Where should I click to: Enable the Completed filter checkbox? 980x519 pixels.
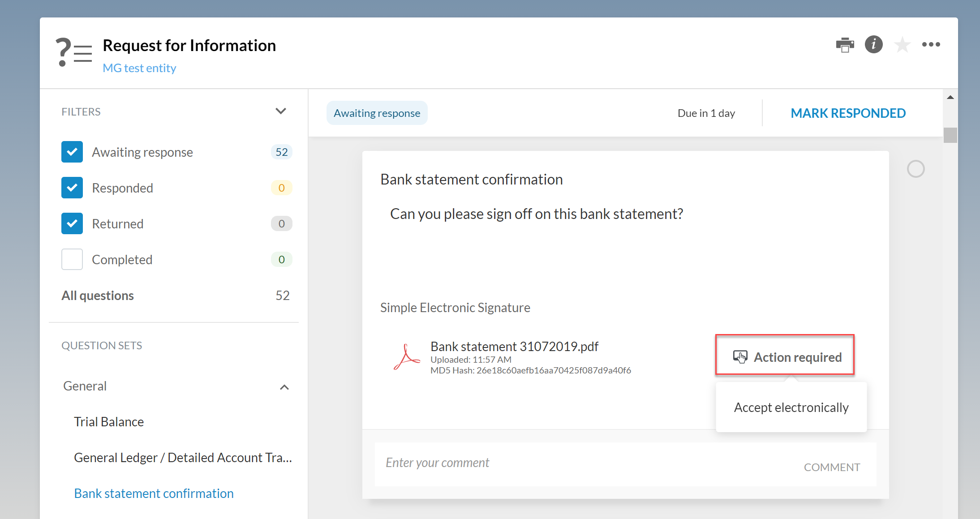pos(72,259)
